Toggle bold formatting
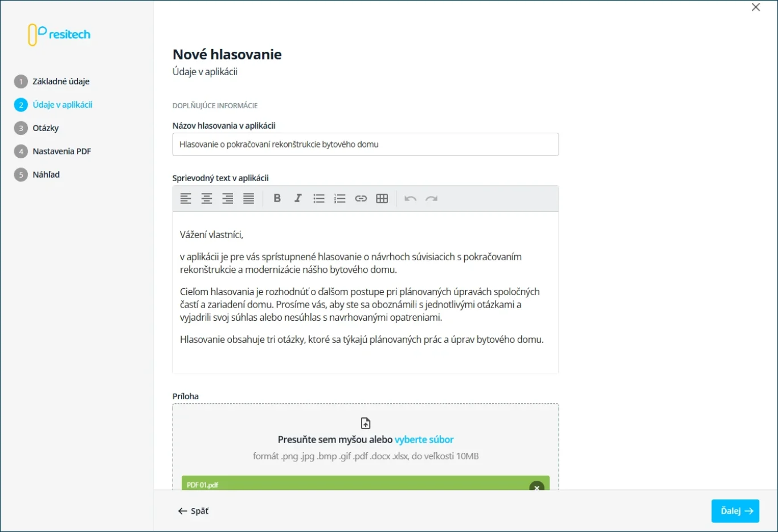778x532 pixels. 277,198
